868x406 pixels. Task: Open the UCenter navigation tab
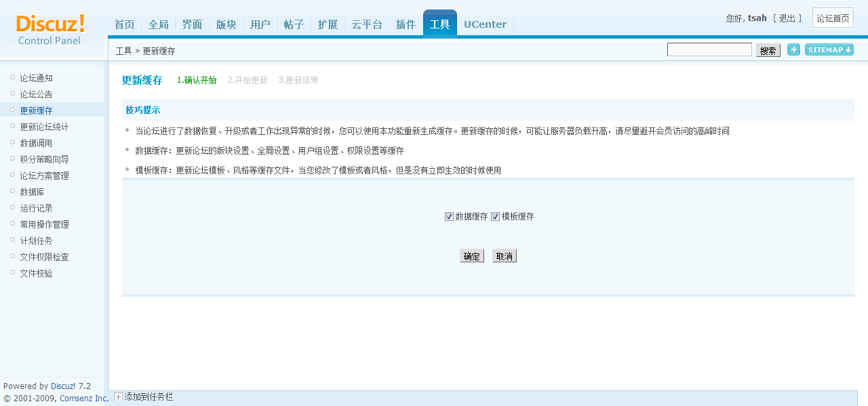pos(485,24)
